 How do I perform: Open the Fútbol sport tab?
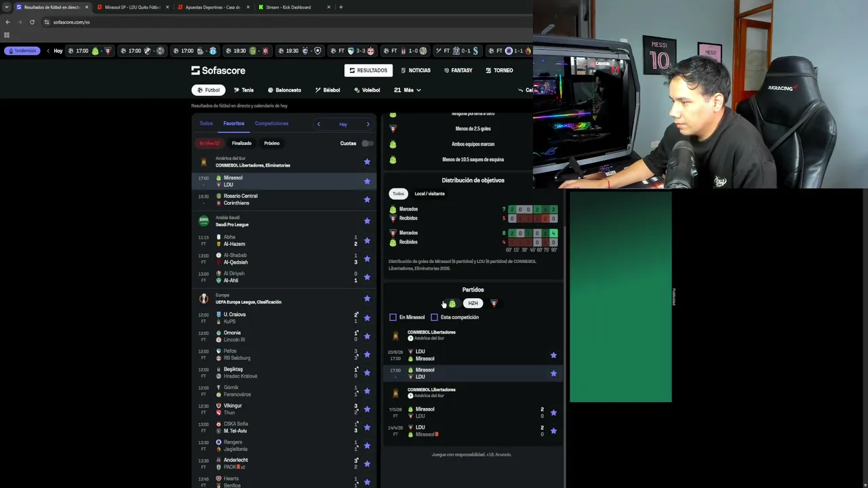[x=208, y=90]
